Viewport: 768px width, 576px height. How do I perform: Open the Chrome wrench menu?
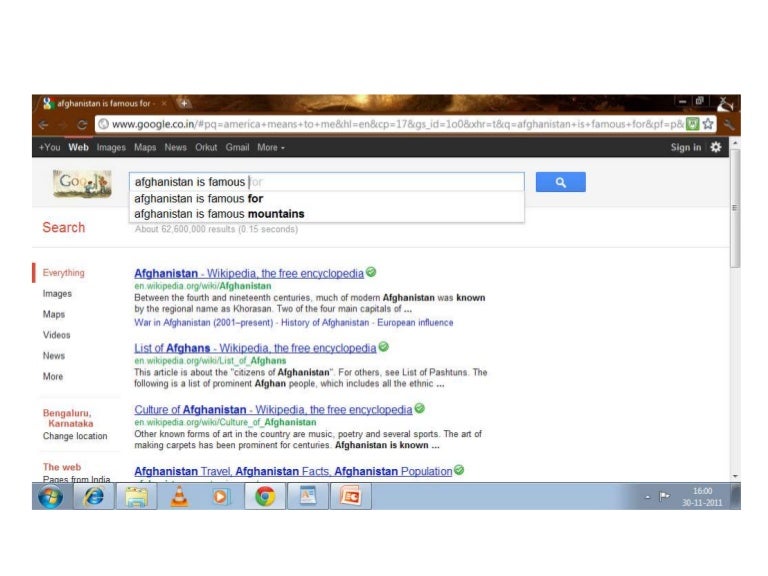[x=729, y=124]
